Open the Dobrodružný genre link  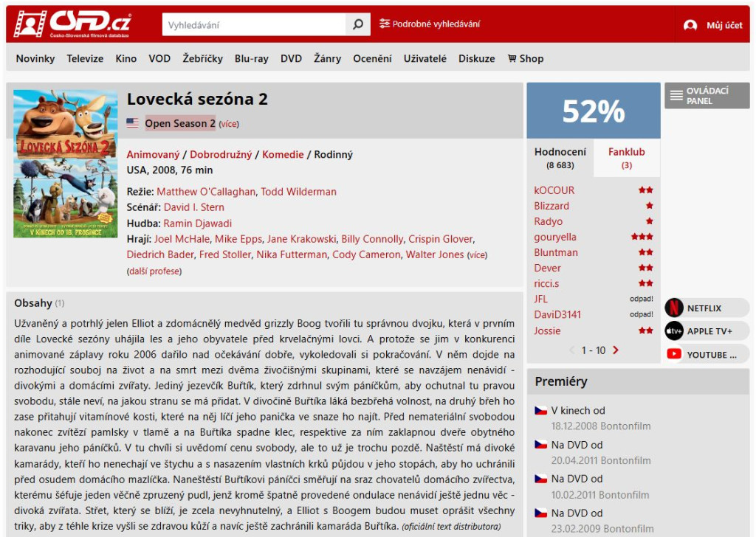tap(221, 155)
